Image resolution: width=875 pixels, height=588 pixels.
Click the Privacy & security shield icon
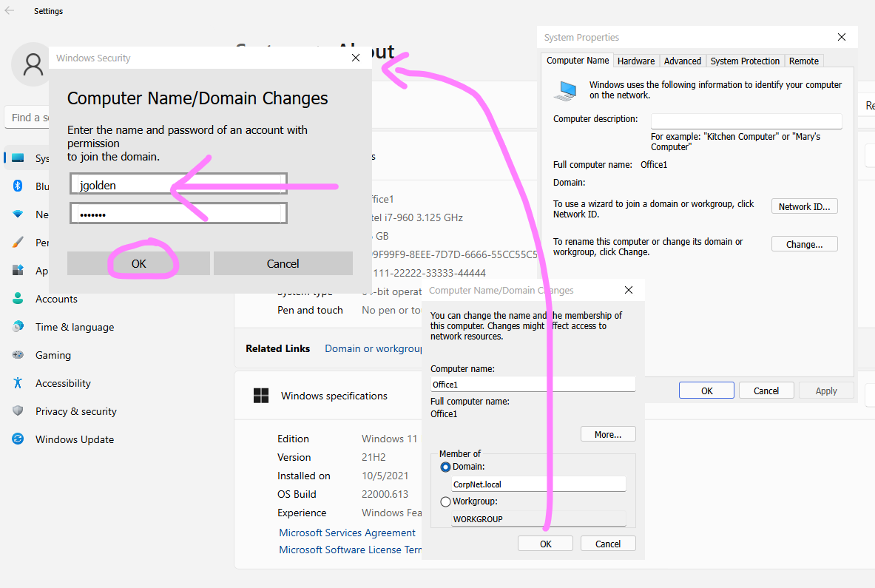(18, 410)
